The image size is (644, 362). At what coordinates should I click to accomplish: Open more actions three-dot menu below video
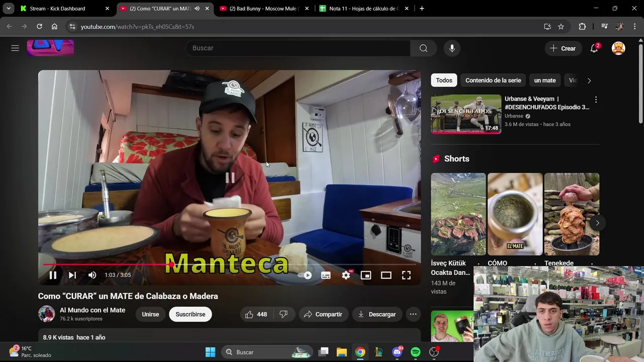coord(413,314)
